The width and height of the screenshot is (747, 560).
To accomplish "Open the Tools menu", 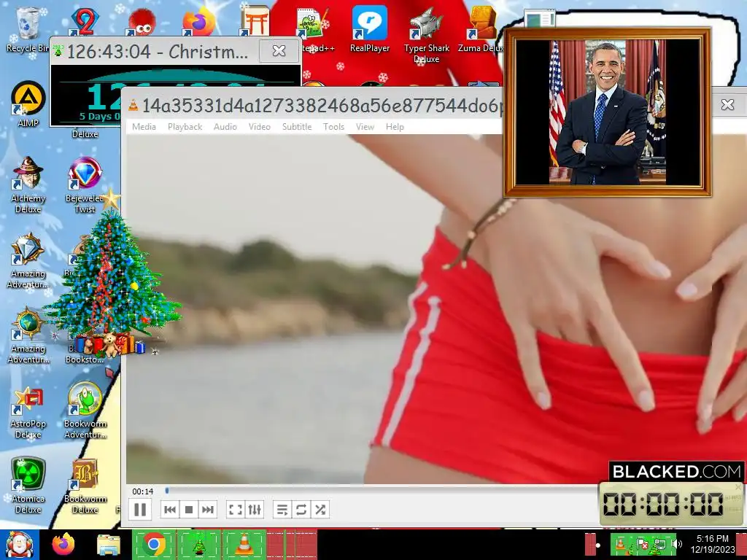I will pyautogui.click(x=333, y=127).
